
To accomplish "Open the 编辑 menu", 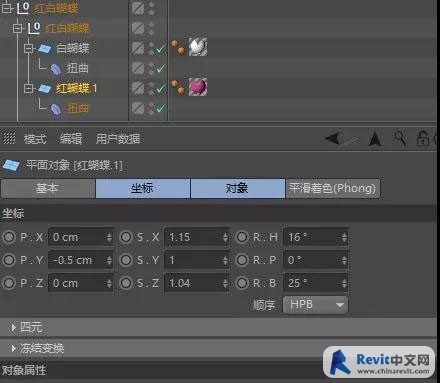I will point(71,138).
